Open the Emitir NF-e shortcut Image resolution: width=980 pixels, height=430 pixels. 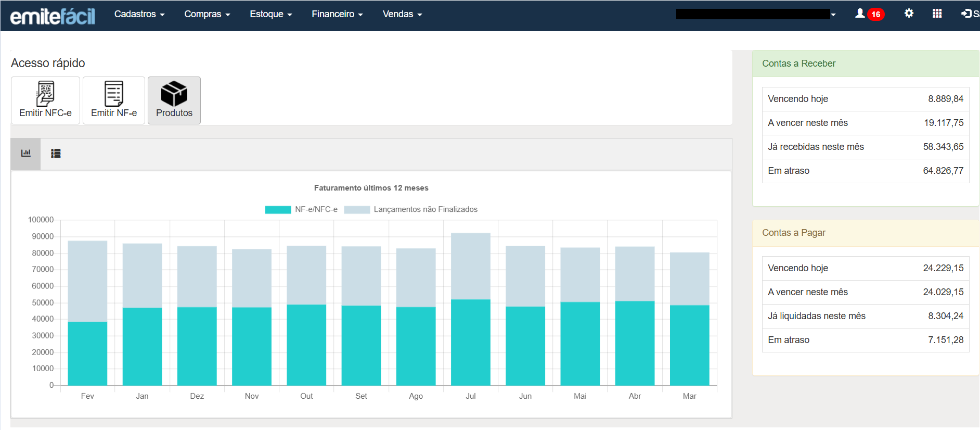(x=113, y=100)
